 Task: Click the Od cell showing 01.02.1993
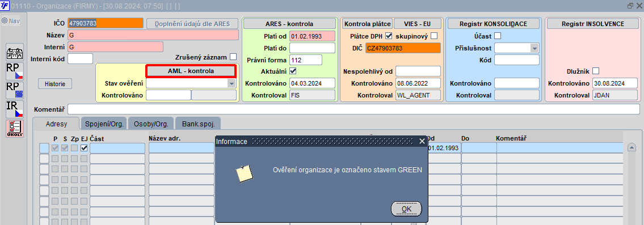click(x=444, y=148)
